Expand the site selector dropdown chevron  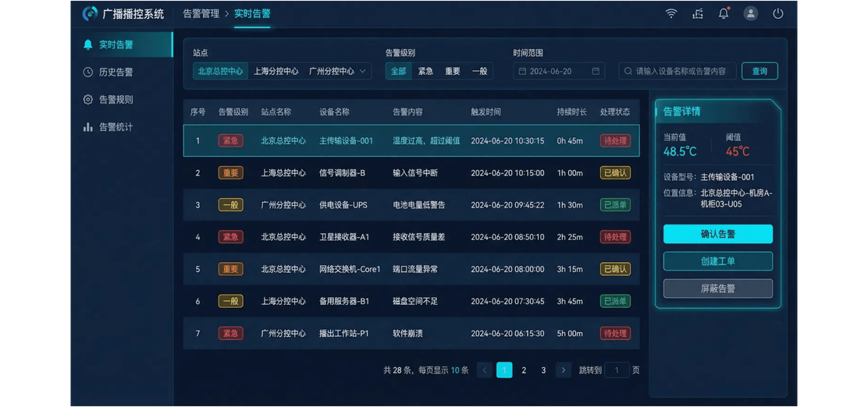pos(363,71)
